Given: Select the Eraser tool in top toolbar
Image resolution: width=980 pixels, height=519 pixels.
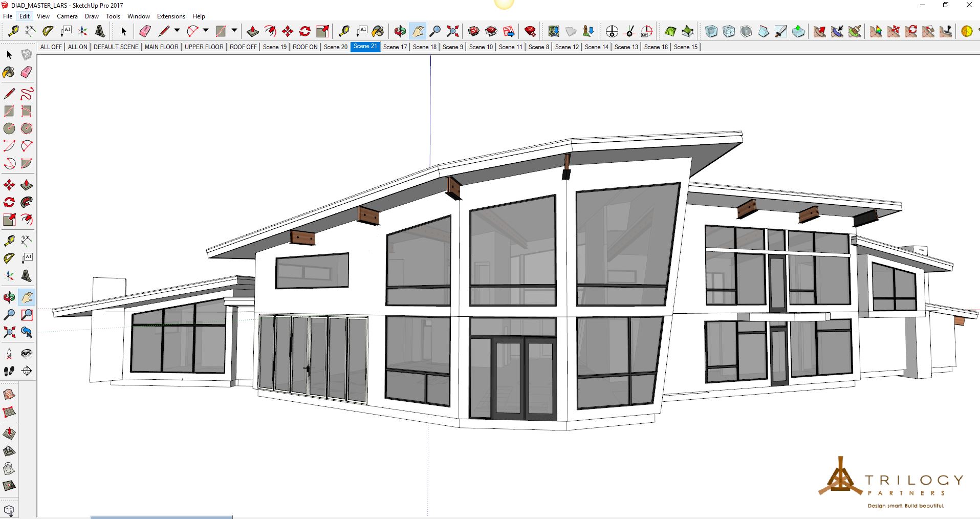Looking at the screenshot, I should 145,31.
